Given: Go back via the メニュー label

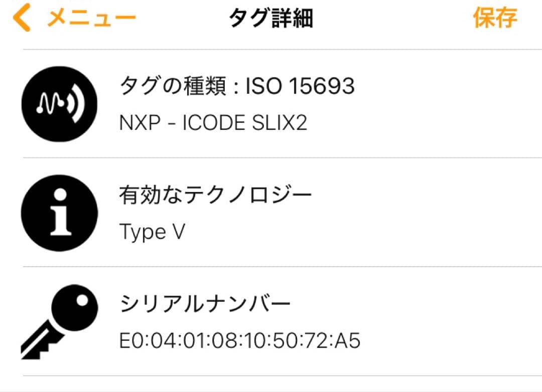Looking at the screenshot, I should coord(92,19).
